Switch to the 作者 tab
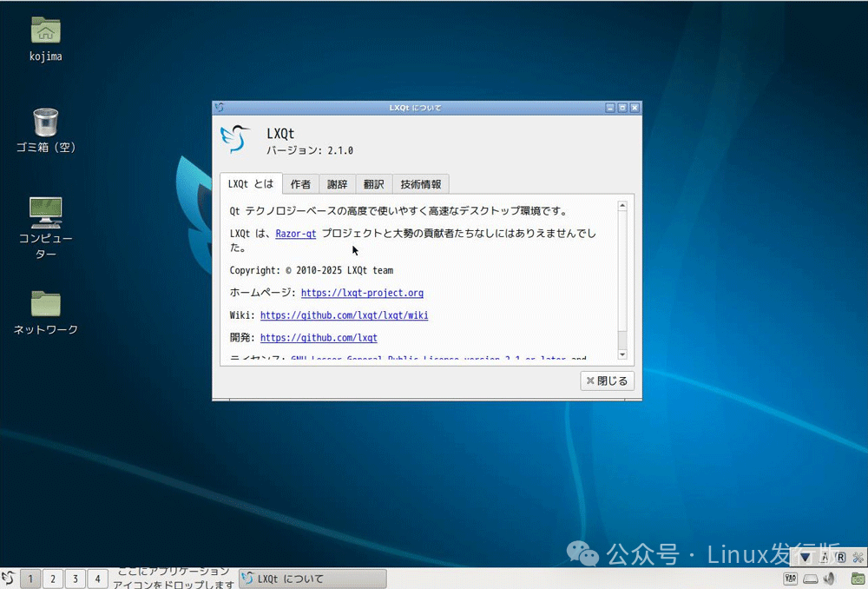 (300, 183)
